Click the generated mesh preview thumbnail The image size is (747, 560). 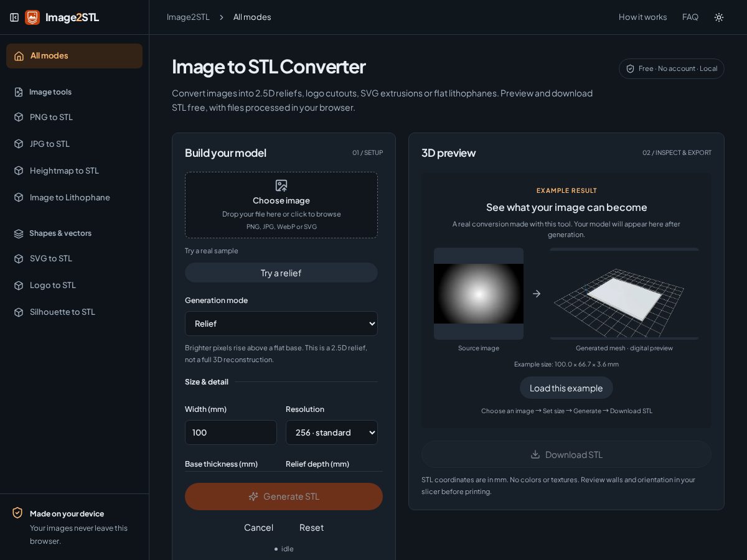click(x=624, y=294)
